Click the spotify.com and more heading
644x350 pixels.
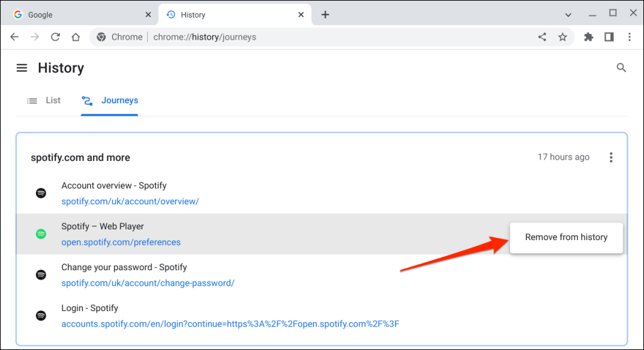tap(80, 158)
